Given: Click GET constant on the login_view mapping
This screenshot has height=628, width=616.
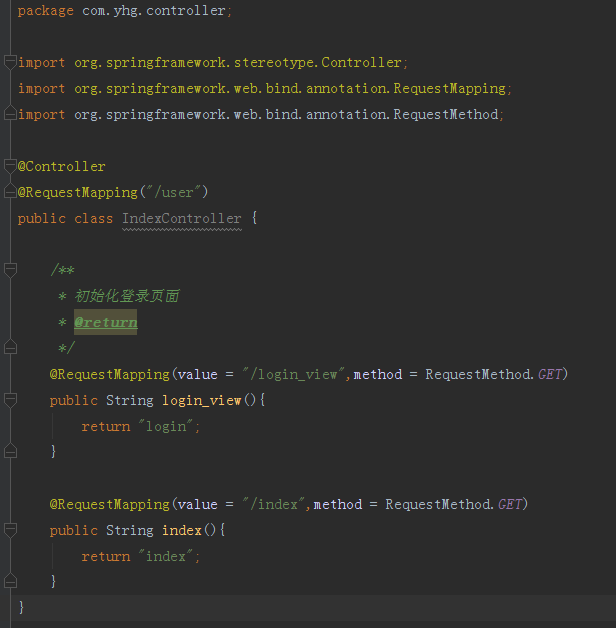Looking at the screenshot, I should click(550, 374).
